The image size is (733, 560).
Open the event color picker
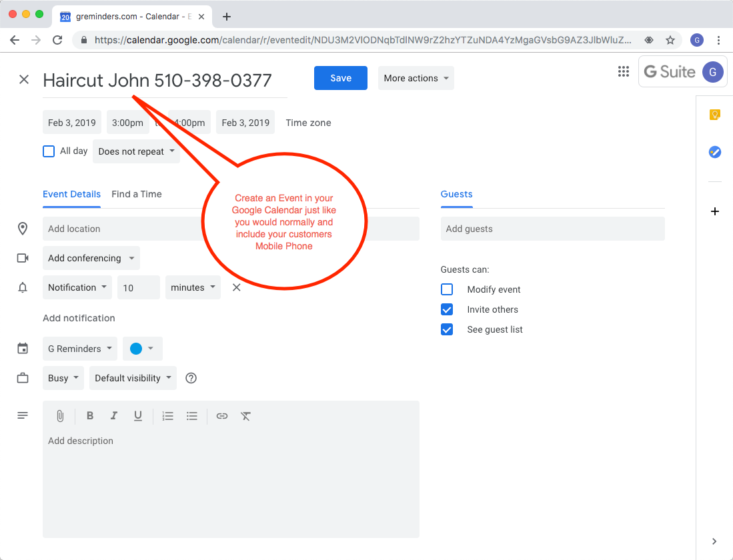(143, 348)
